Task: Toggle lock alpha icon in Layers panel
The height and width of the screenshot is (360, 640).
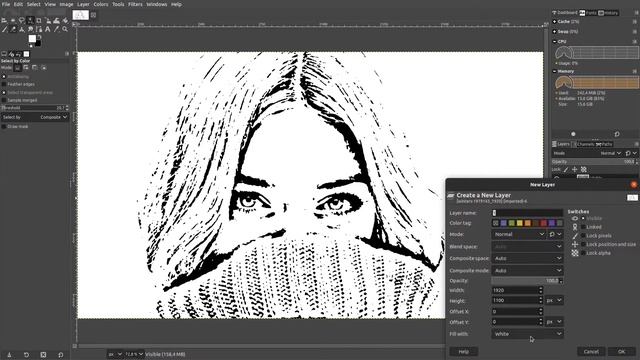Action: coord(584,169)
